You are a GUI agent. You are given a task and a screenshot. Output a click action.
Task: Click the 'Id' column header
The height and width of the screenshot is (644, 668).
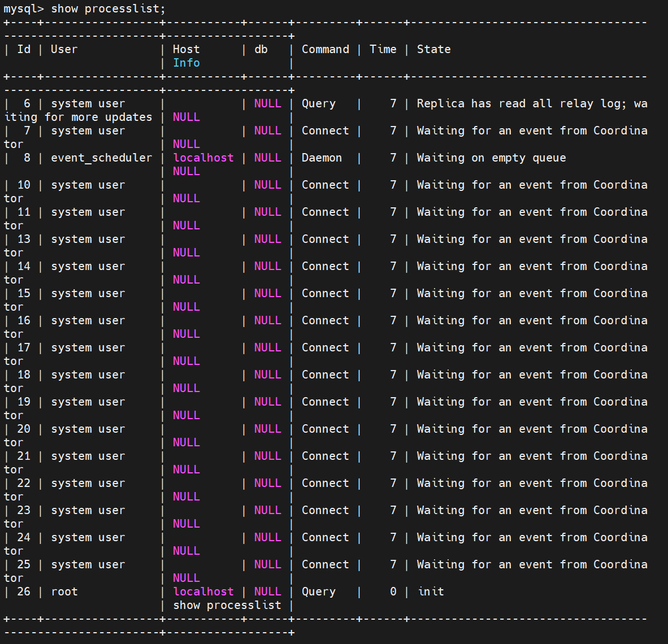click(24, 49)
